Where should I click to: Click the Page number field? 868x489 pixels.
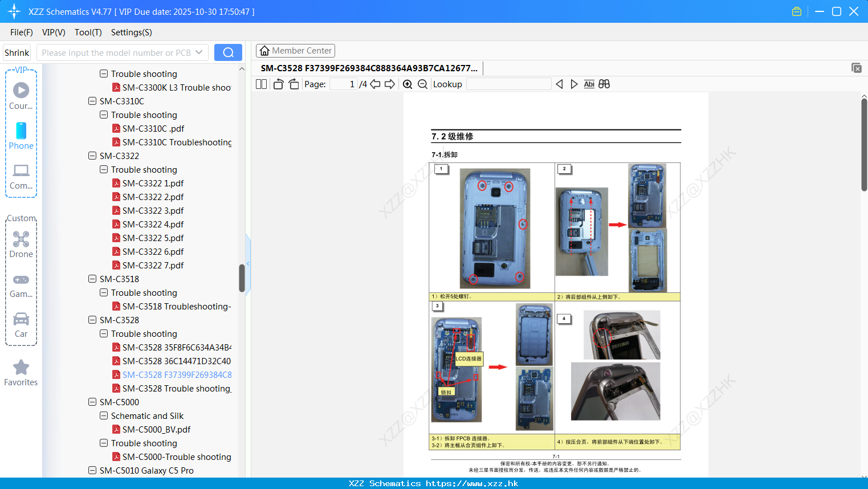pos(344,84)
